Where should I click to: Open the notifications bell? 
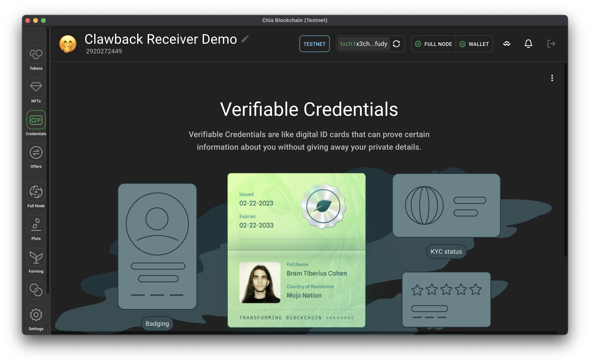[528, 44]
